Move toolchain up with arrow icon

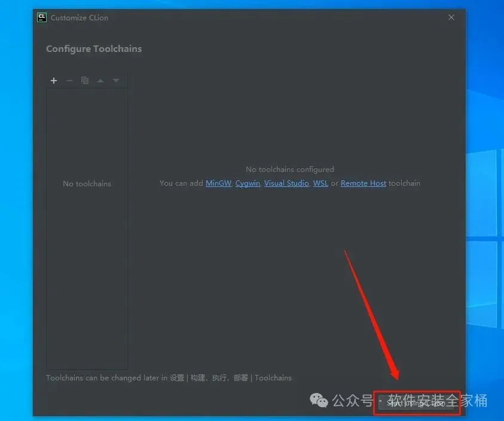[100, 81]
